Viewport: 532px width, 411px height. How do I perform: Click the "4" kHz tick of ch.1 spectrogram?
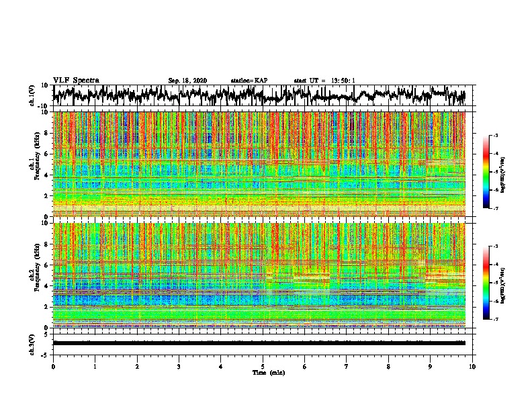click(47, 175)
